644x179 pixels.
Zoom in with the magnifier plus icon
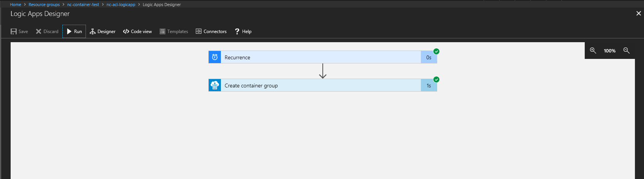click(593, 51)
